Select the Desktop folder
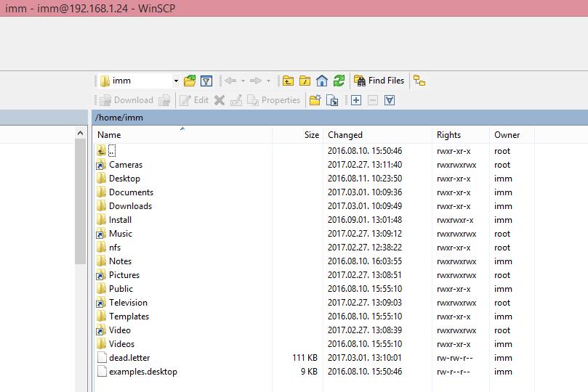The height and width of the screenshot is (392, 588). coord(124,179)
